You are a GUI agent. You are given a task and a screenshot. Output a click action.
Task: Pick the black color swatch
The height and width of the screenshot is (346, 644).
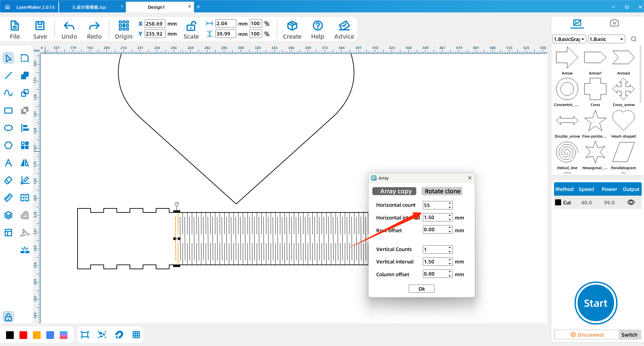coord(10,335)
